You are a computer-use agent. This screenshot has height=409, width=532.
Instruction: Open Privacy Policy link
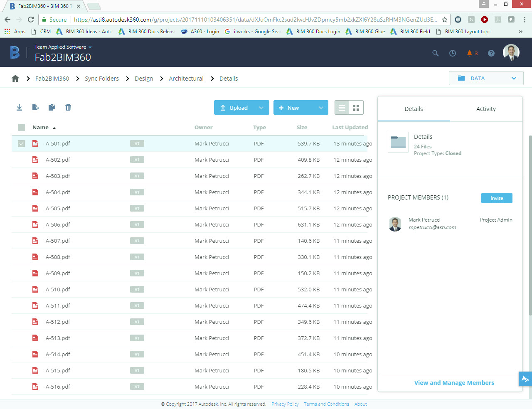point(285,404)
